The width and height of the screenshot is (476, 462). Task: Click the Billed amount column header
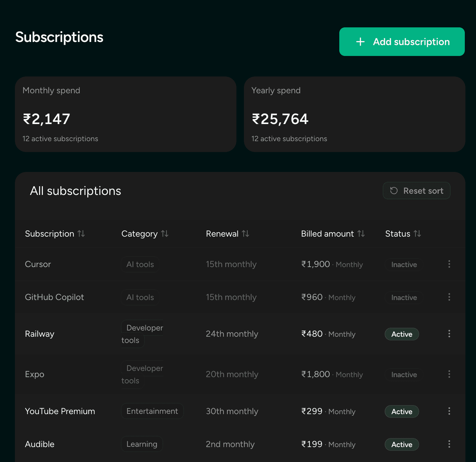(333, 233)
